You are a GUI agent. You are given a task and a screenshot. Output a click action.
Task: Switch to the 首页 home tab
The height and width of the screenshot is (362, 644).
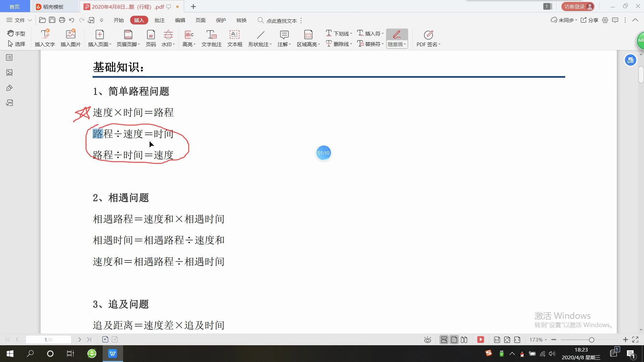tap(14, 6)
